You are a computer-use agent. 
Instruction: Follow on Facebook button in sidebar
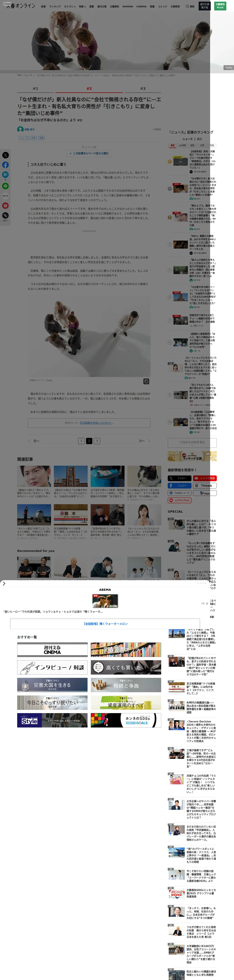pyautogui.click(x=180, y=485)
